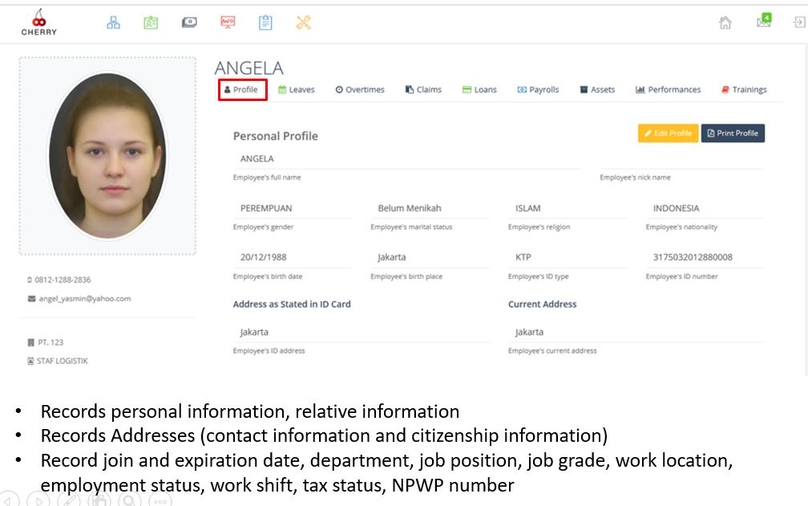Switch to the Leaves tab
This screenshot has height=506, width=812.
pyautogui.click(x=296, y=90)
